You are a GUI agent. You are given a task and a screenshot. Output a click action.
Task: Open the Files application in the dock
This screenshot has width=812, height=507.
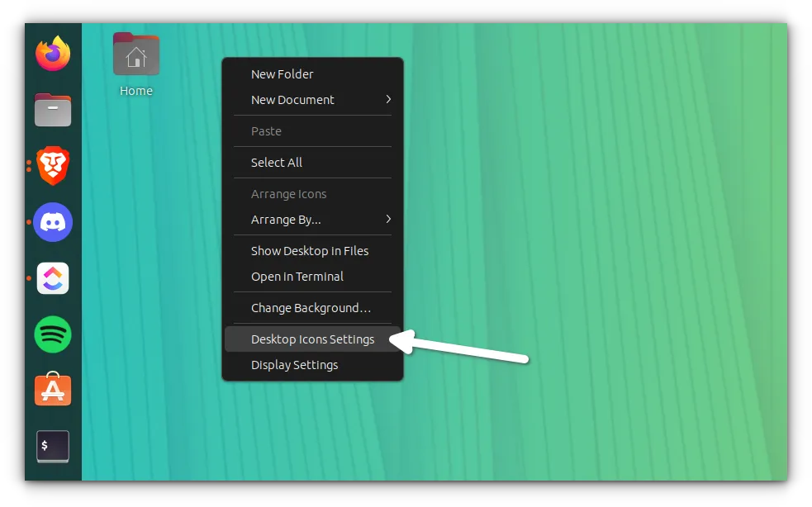pos(52,110)
